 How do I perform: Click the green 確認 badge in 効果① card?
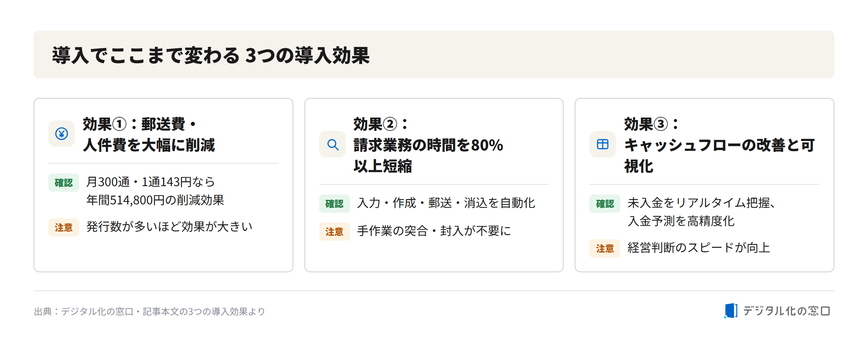[x=64, y=183]
